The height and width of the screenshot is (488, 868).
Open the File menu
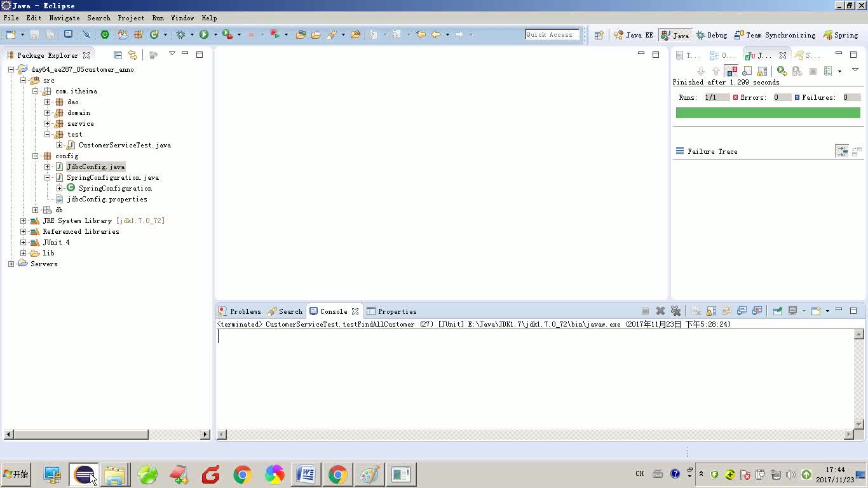(11, 18)
